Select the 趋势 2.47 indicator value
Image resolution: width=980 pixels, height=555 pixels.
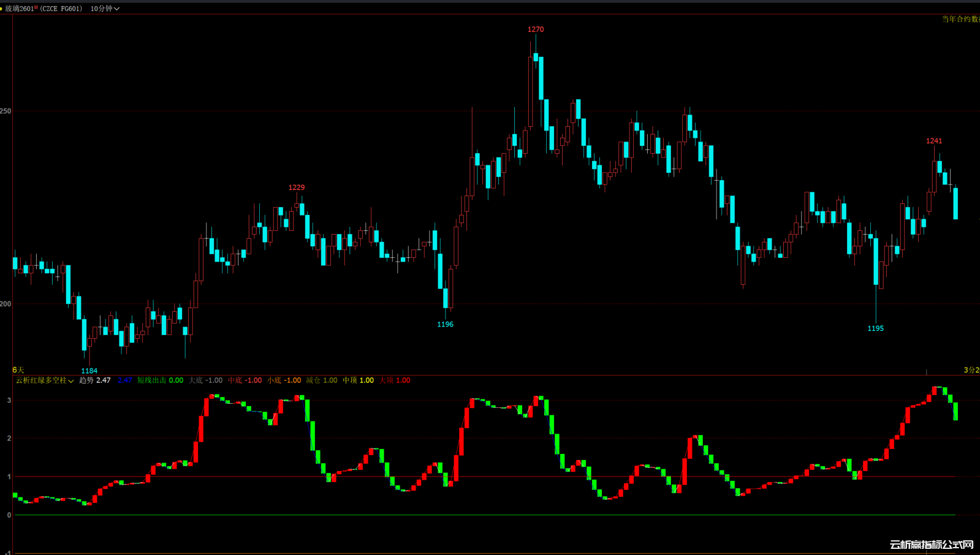[x=95, y=380]
